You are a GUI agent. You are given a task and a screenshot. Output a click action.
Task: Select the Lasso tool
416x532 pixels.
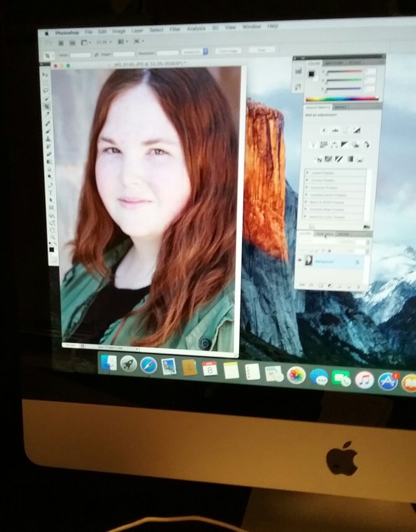click(46, 90)
